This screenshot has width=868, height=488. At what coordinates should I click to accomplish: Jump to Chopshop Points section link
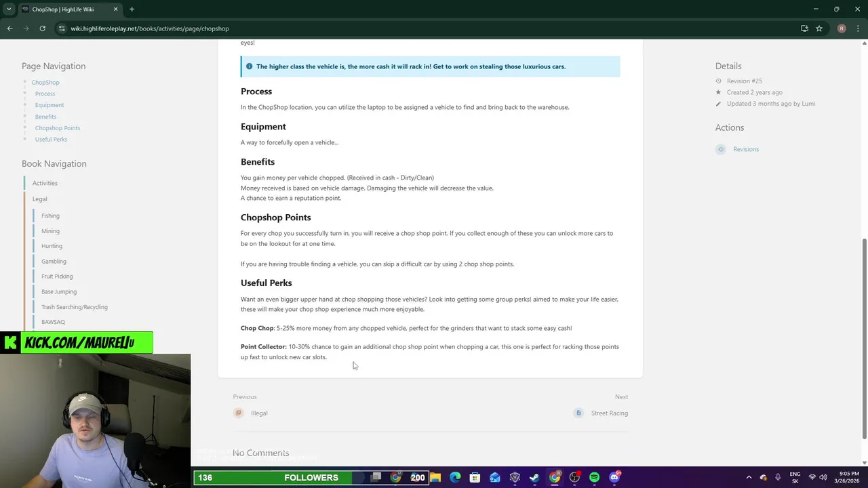(x=58, y=128)
